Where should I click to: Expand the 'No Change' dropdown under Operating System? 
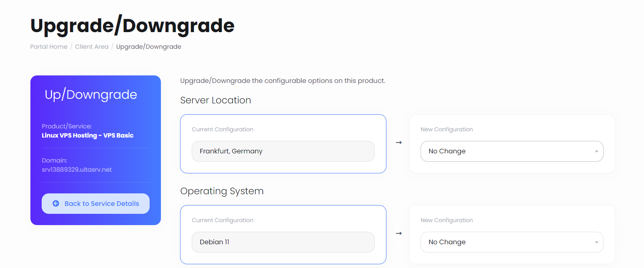pos(512,242)
